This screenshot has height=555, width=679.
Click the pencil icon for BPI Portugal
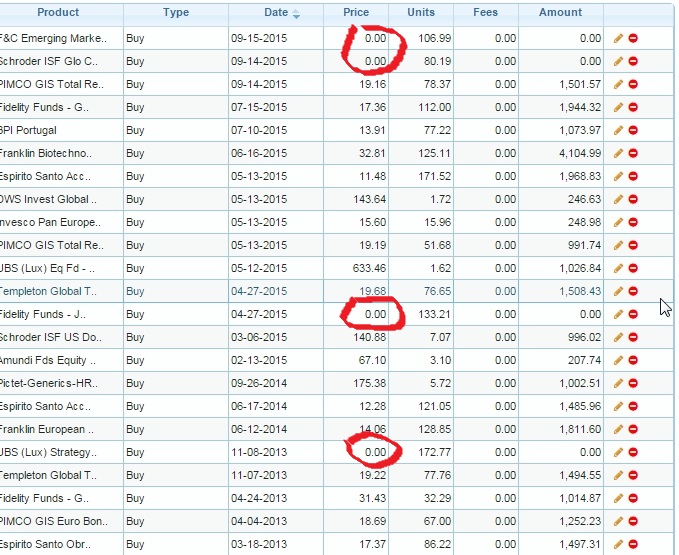click(x=619, y=130)
